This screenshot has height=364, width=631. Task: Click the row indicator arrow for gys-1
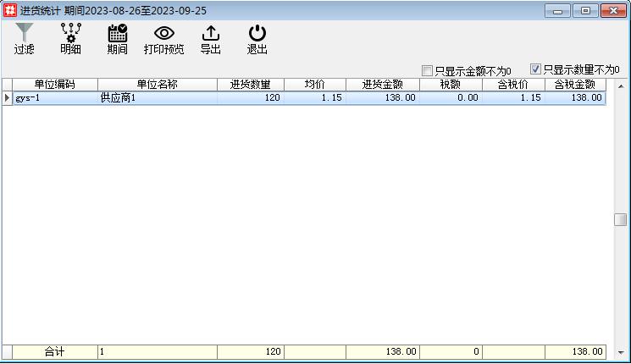(8, 98)
